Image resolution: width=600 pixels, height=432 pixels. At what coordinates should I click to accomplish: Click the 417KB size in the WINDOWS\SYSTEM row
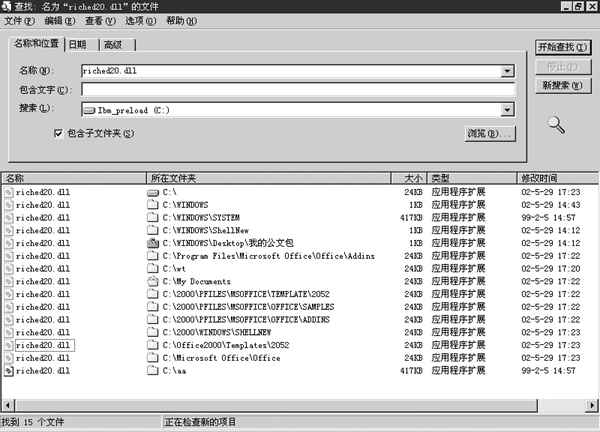click(x=412, y=218)
